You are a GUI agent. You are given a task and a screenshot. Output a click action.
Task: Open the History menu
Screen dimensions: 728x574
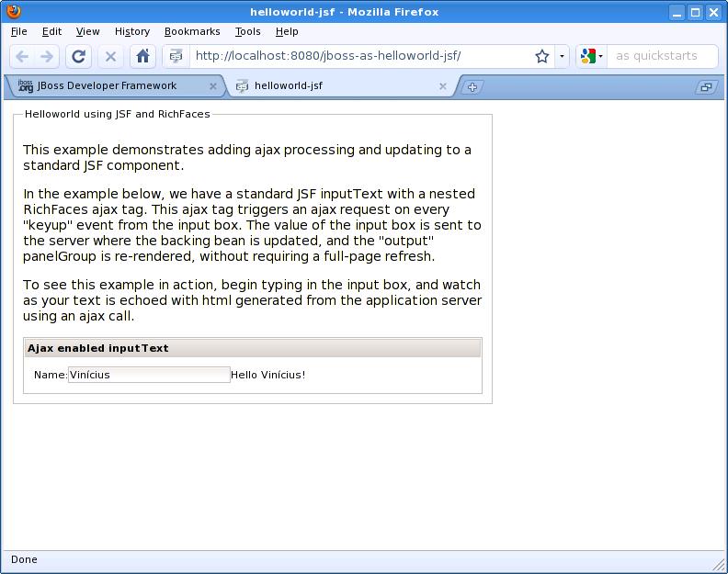click(132, 31)
